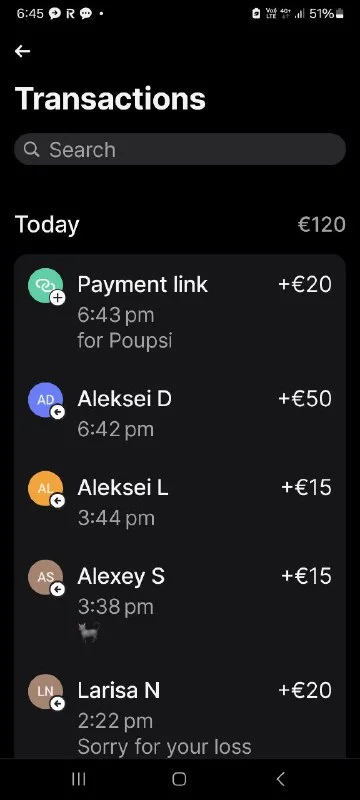Open the green Payment link icon
The width and height of the screenshot is (360, 800).
tap(45, 286)
